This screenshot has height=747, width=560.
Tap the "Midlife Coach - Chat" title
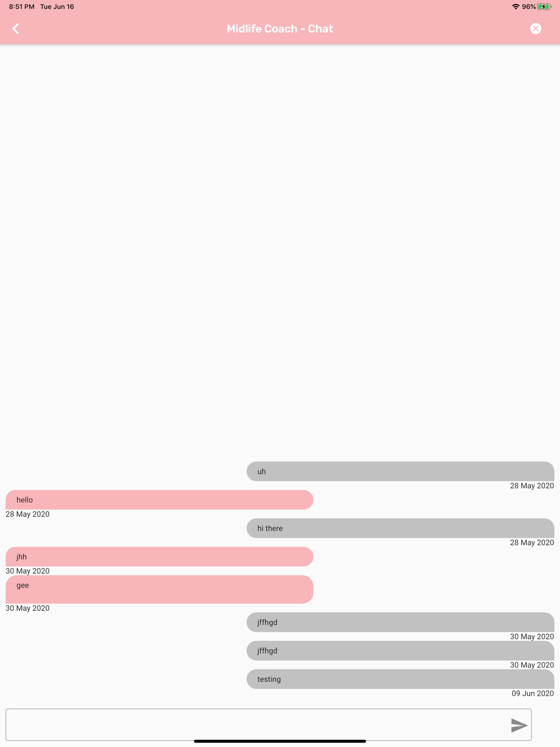coord(280,29)
